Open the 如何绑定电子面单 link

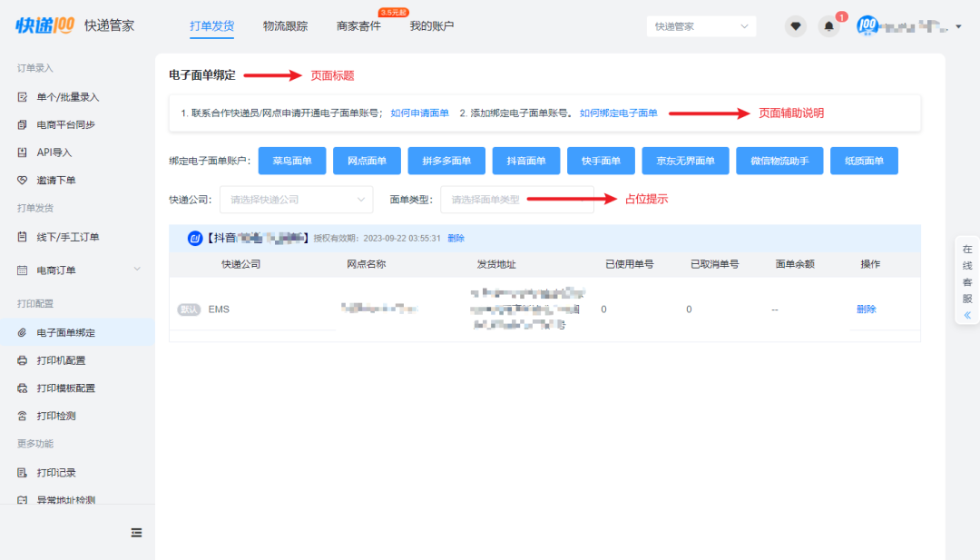[618, 113]
